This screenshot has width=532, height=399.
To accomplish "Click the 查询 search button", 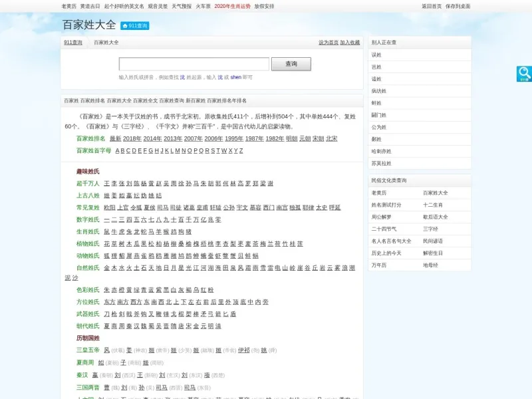I will click(291, 64).
